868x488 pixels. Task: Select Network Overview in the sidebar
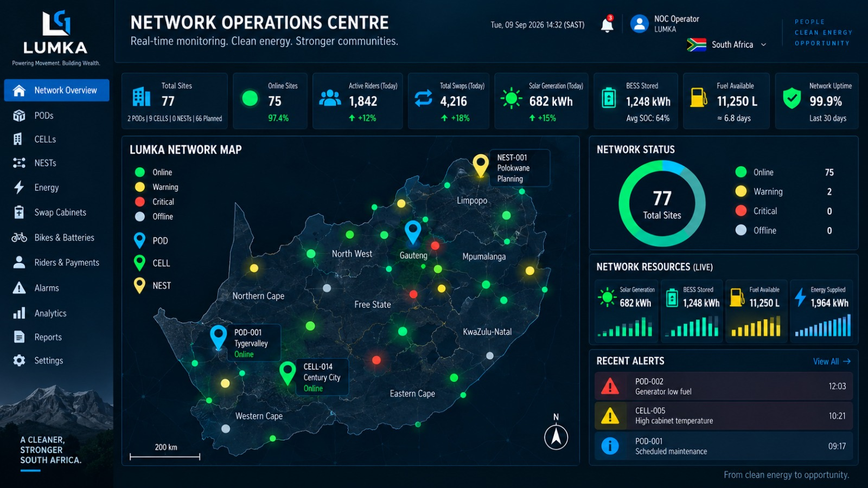click(56, 90)
